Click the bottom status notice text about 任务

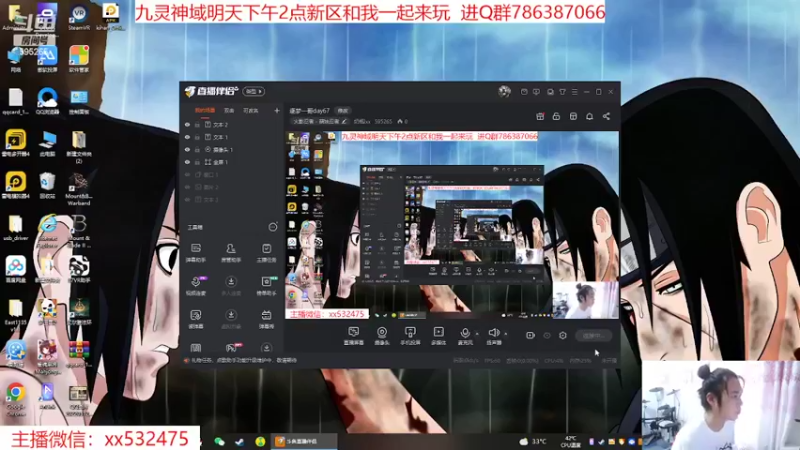coord(243,360)
